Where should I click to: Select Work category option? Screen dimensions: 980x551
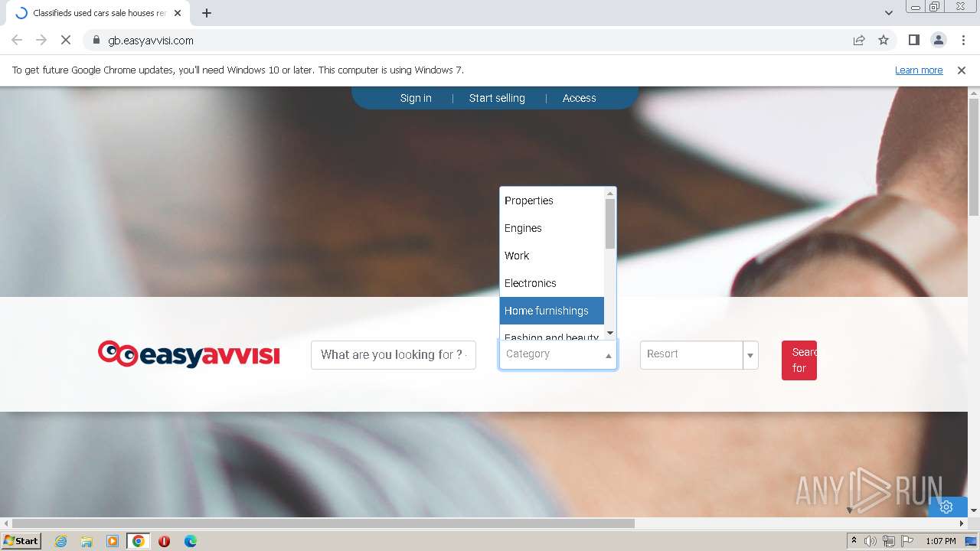pos(552,256)
